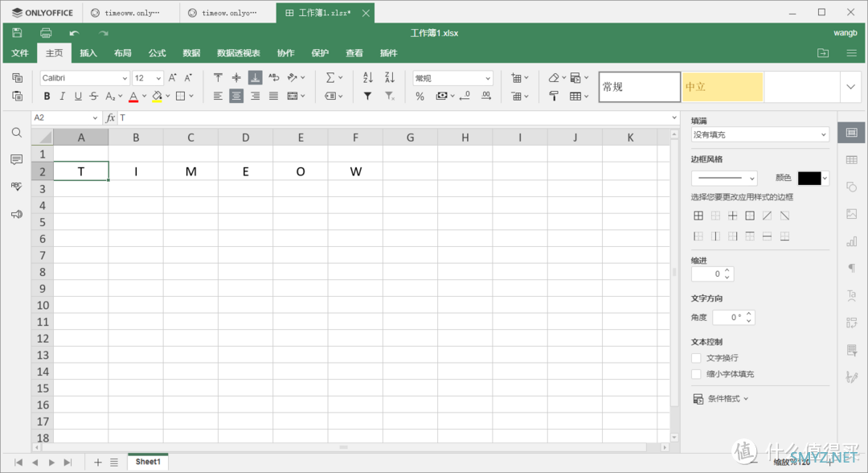
Task: Increase the font size
Action: [x=173, y=78]
